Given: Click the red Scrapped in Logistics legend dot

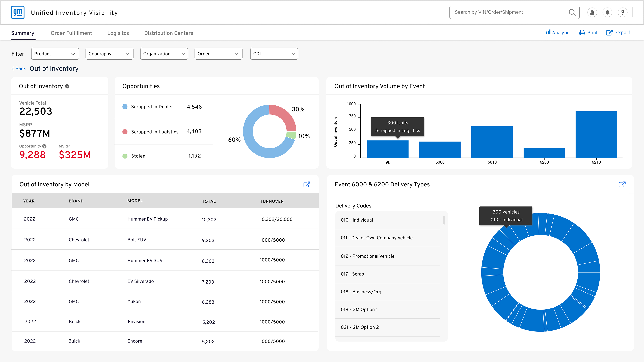Looking at the screenshot, I should click(x=125, y=132).
